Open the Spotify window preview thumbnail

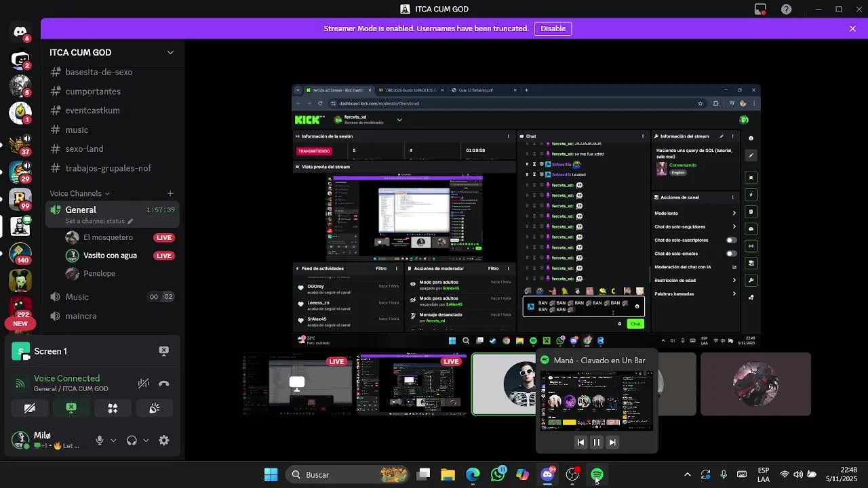pyautogui.click(x=597, y=401)
